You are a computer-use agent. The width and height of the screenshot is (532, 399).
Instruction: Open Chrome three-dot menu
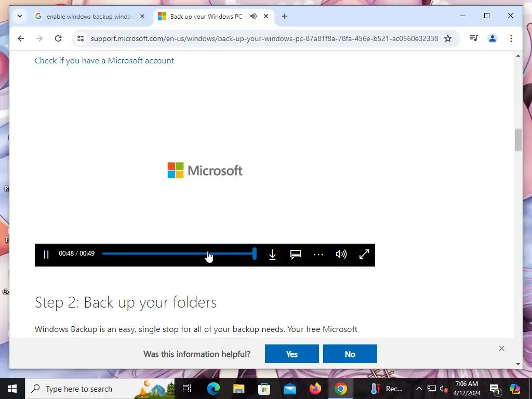pos(511,38)
